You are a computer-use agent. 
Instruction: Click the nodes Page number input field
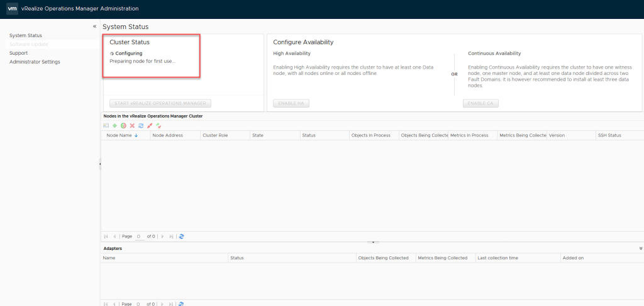pos(139,236)
